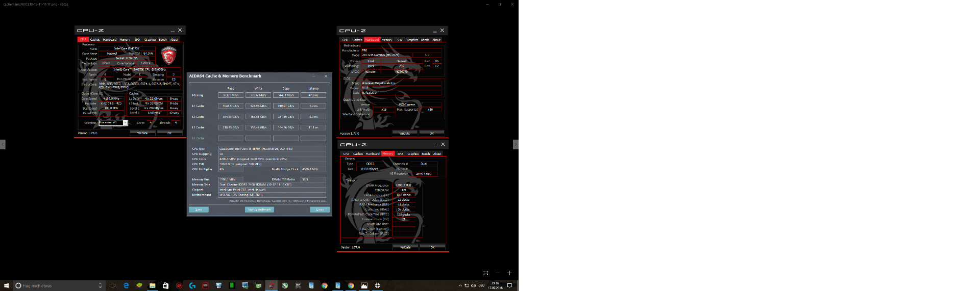
Task: Select CPU tab in CPU-Z memory timings window
Action: point(346,153)
